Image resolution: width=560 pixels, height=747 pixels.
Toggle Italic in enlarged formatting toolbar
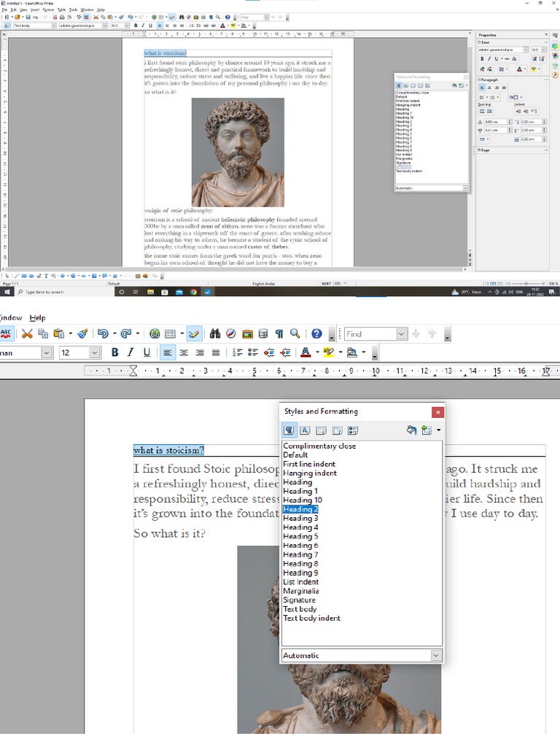131,352
